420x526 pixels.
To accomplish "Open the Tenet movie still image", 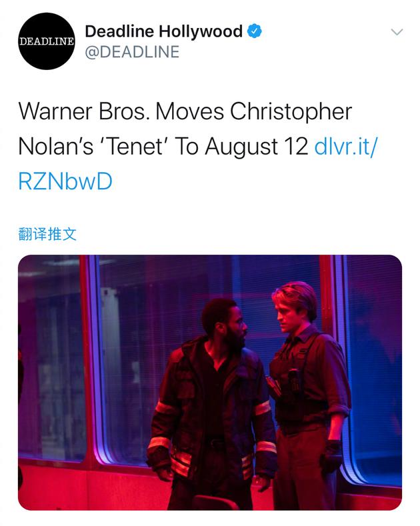I will [x=210, y=382].
